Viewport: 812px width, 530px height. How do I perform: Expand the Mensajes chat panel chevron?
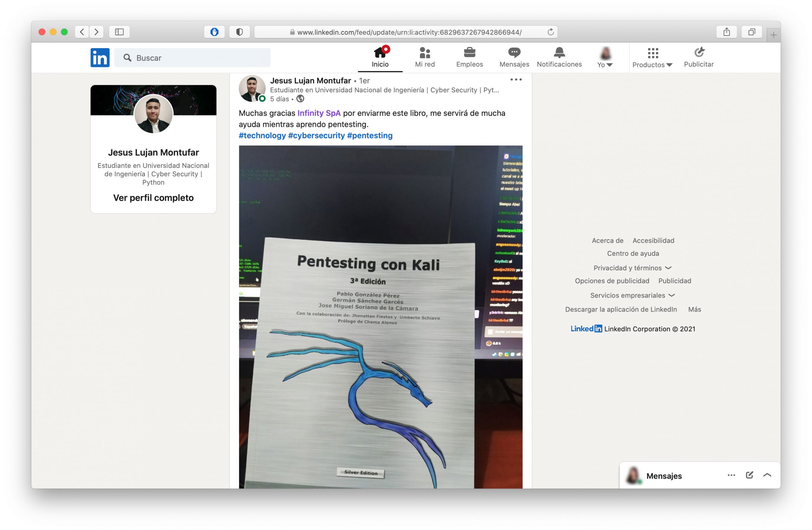pyautogui.click(x=767, y=475)
